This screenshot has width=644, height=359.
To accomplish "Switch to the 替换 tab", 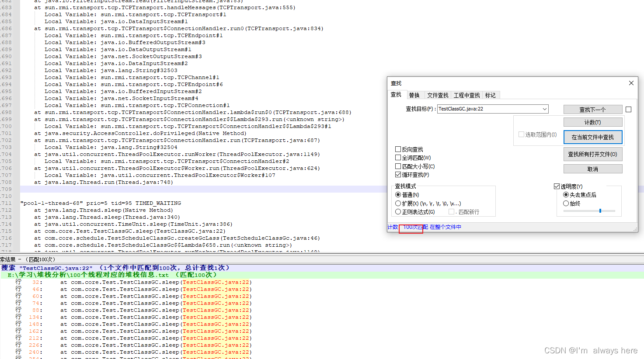I will (x=414, y=95).
